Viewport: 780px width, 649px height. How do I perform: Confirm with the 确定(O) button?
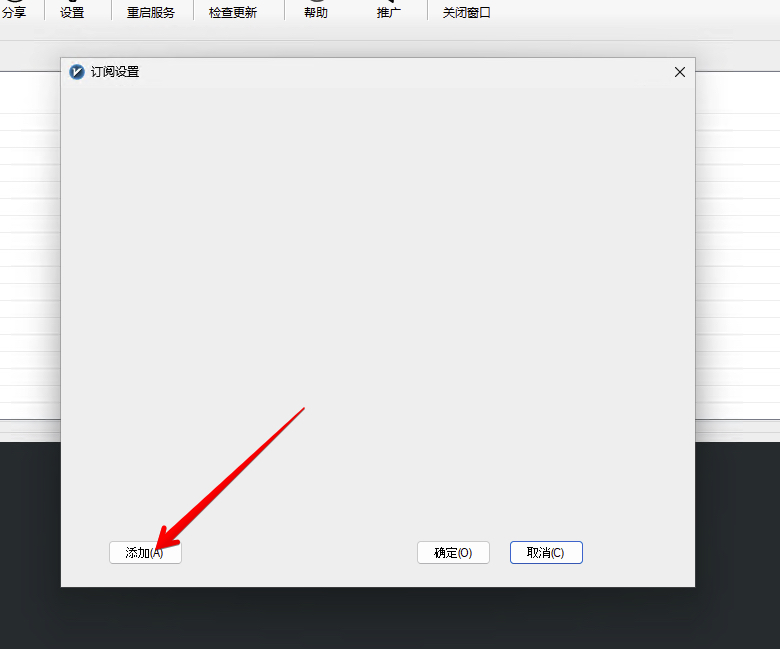pos(453,553)
